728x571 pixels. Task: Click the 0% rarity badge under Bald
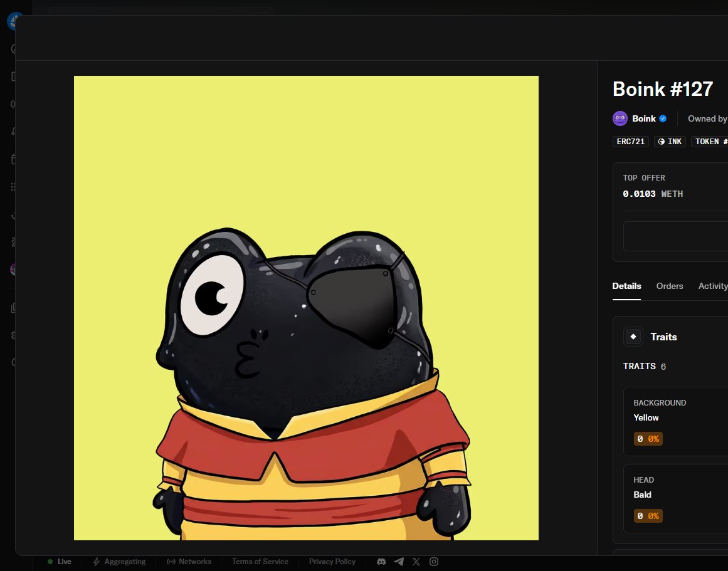coord(648,516)
